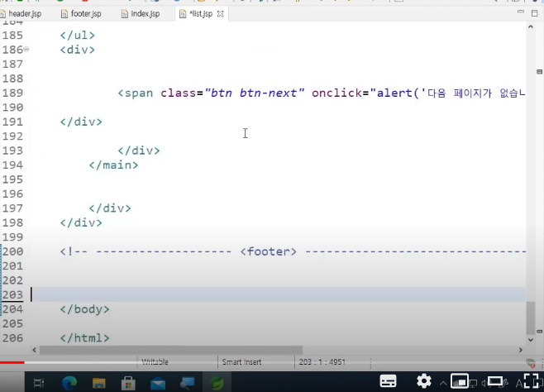Open Windows Task View from taskbar

pyautogui.click(x=39, y=383)
